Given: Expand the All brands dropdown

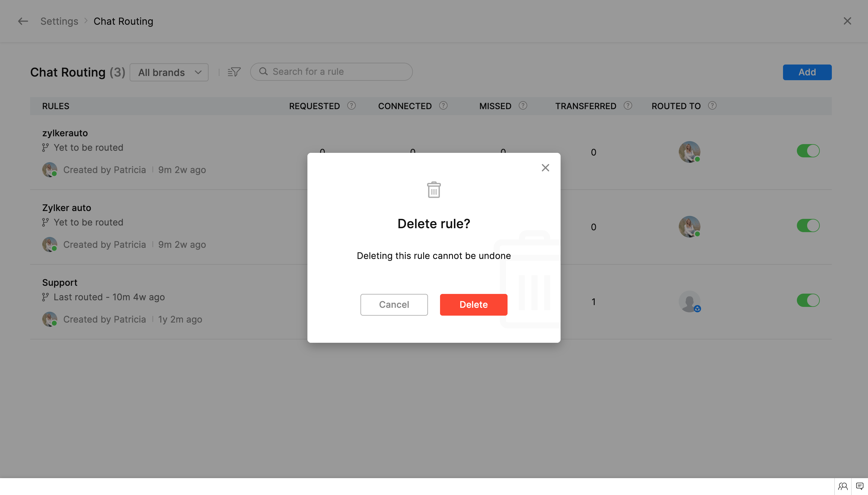Looking at the screenshot, I should 169,72.
